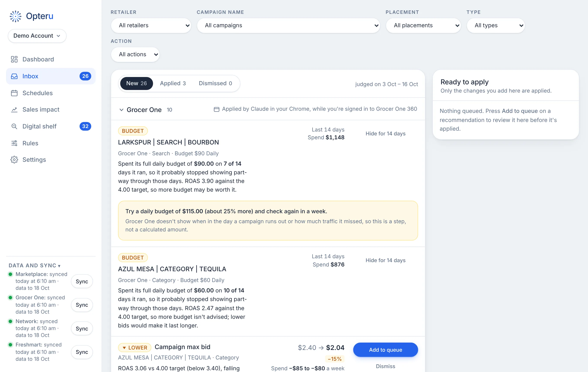Collapse the Data and Sync section
The width and height of the screenshot is (588, 372).
click(x=34, y=266)
